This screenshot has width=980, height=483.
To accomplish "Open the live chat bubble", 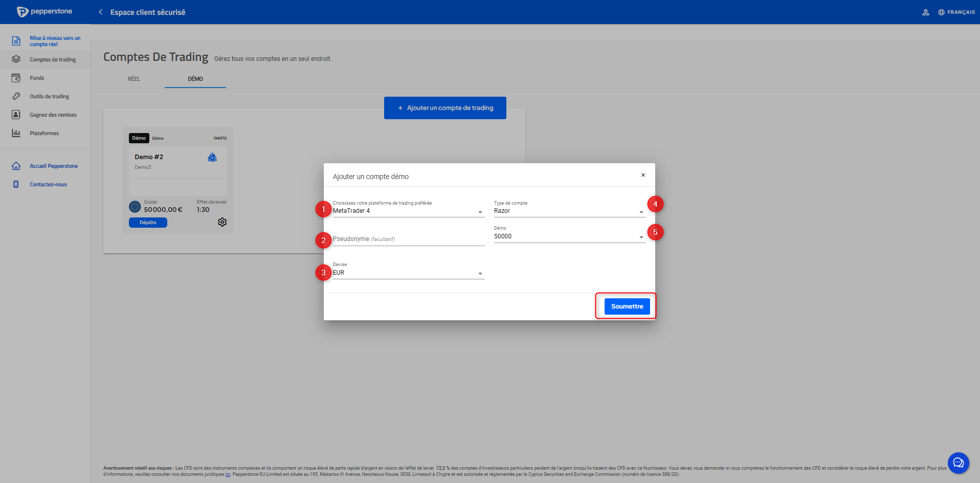I will coord(958,463).
